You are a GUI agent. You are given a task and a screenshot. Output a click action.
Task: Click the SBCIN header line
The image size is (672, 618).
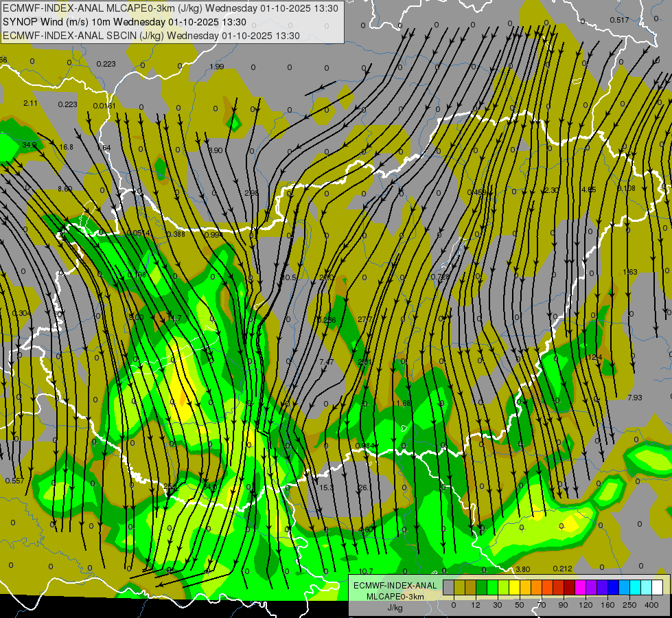(x=151, y=36)
